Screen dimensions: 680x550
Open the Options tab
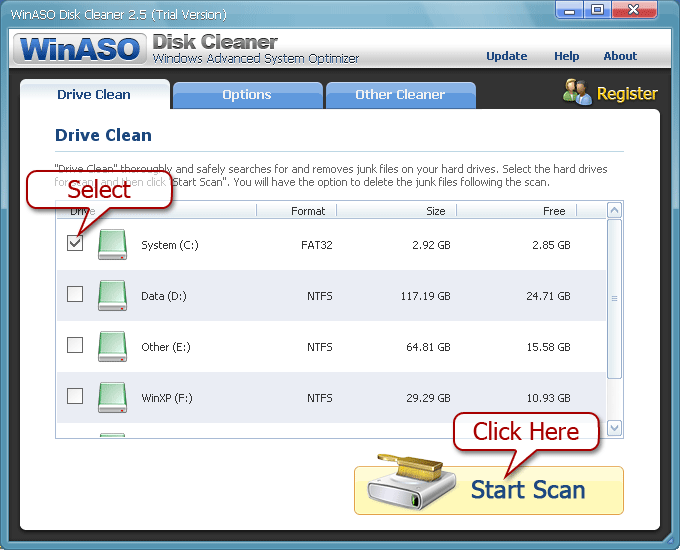248,95
